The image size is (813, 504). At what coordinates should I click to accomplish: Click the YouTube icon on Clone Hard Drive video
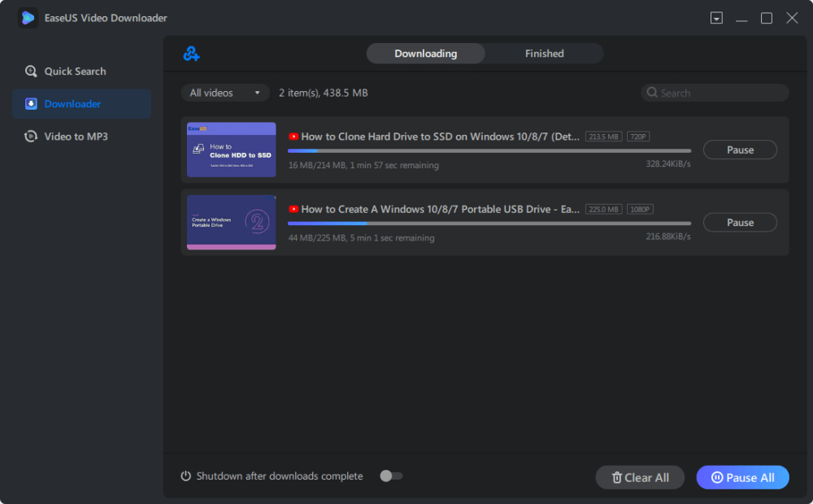point(293,137)
